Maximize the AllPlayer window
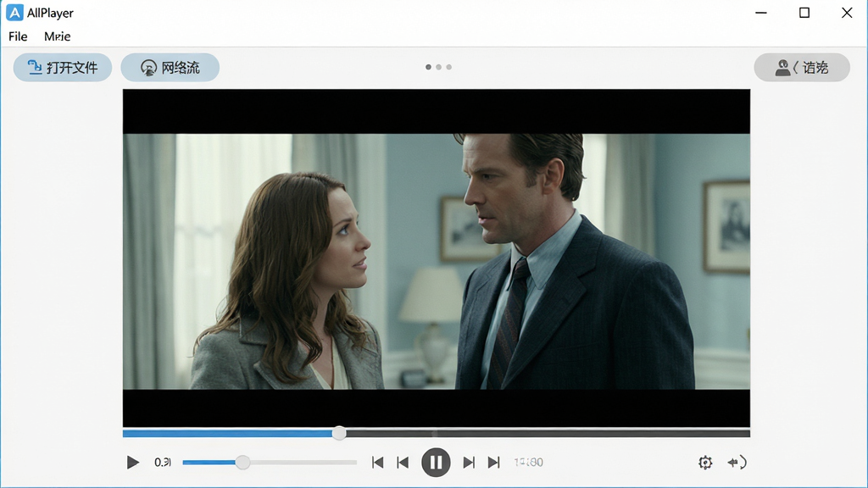This screenshot has width=868, height=488. click(804, 13)
